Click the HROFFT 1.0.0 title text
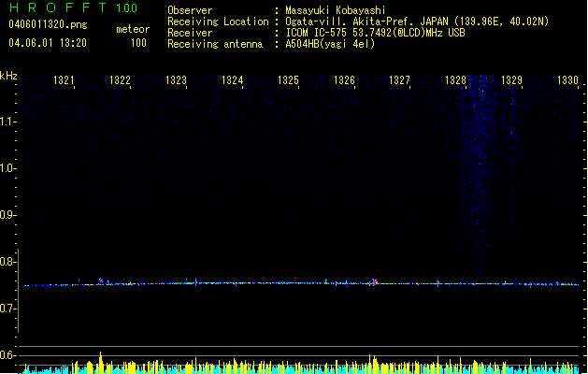 coord(74,7)
